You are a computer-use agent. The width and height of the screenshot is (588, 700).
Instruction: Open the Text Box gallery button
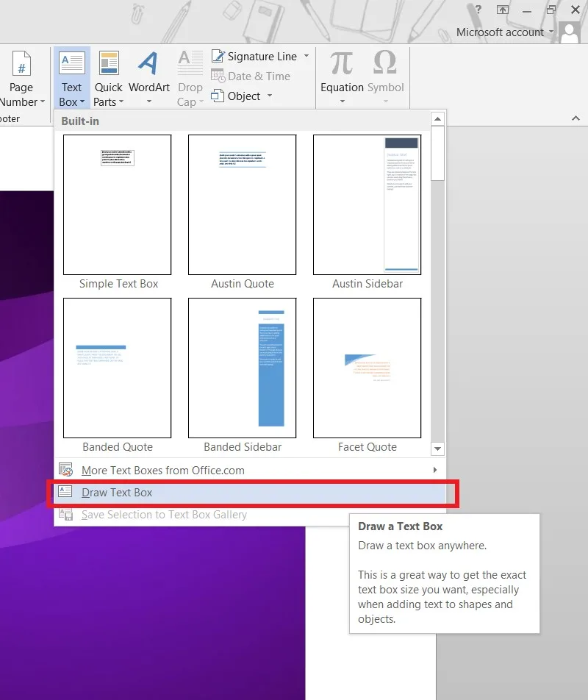tap(72, 78)
